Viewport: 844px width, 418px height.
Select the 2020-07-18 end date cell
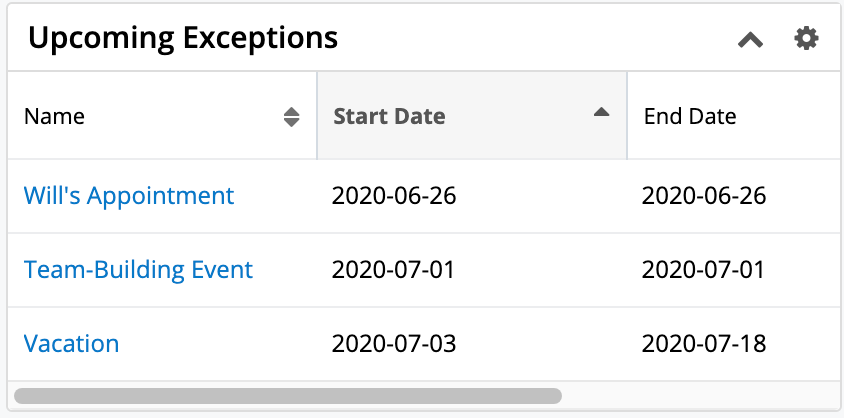(704, 345)
